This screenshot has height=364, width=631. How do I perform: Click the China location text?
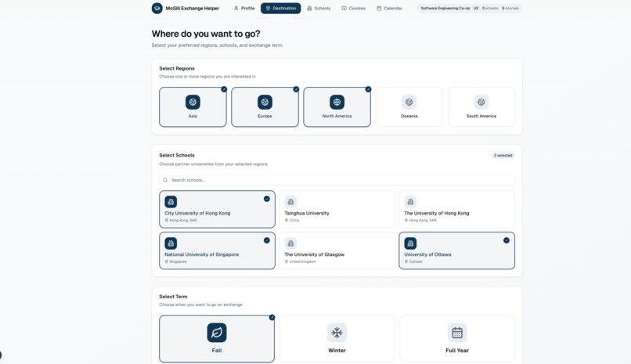294,221
